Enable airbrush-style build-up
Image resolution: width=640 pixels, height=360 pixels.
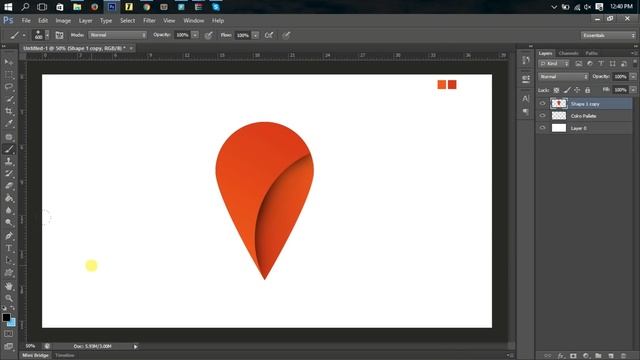[269, 35]
